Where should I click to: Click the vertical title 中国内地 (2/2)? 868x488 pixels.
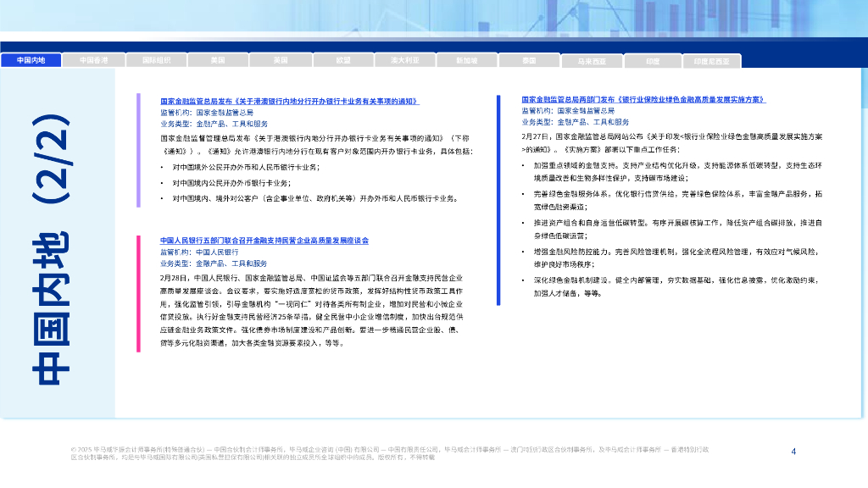(x=51, y=249)
